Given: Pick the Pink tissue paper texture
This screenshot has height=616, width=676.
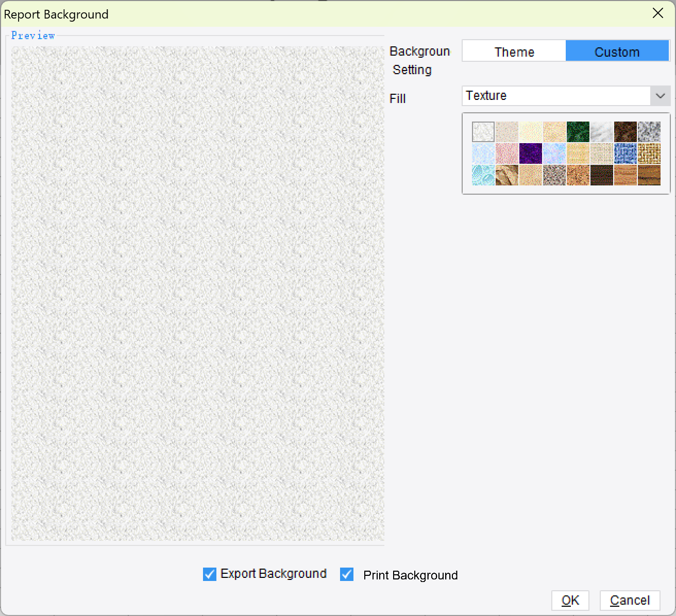Looking at the screenshot, I should 506,153.
